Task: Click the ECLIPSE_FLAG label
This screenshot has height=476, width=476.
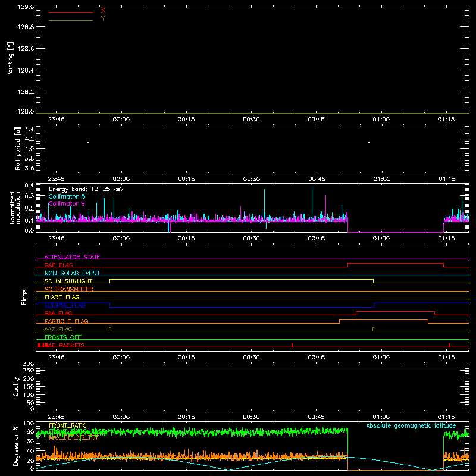Action: (x=65, y=305)
